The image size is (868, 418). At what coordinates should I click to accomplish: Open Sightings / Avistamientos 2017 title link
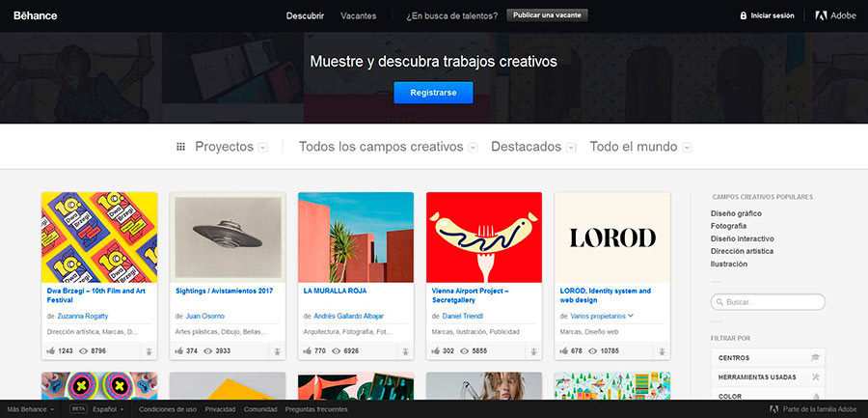(224, 291)
